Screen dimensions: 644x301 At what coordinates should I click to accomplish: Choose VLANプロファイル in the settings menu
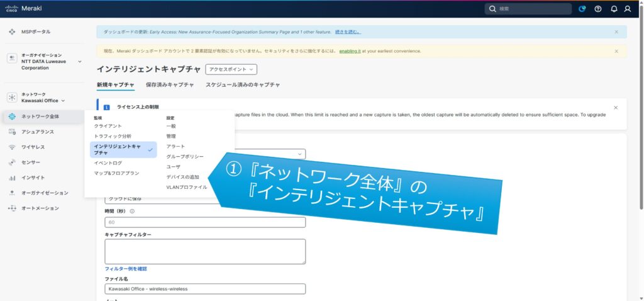186,187
